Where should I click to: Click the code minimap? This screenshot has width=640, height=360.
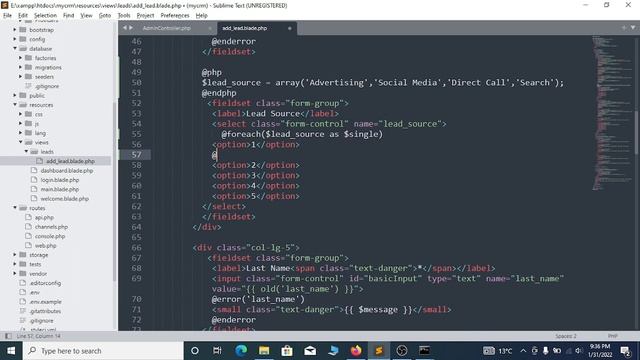tap(612, 112)
